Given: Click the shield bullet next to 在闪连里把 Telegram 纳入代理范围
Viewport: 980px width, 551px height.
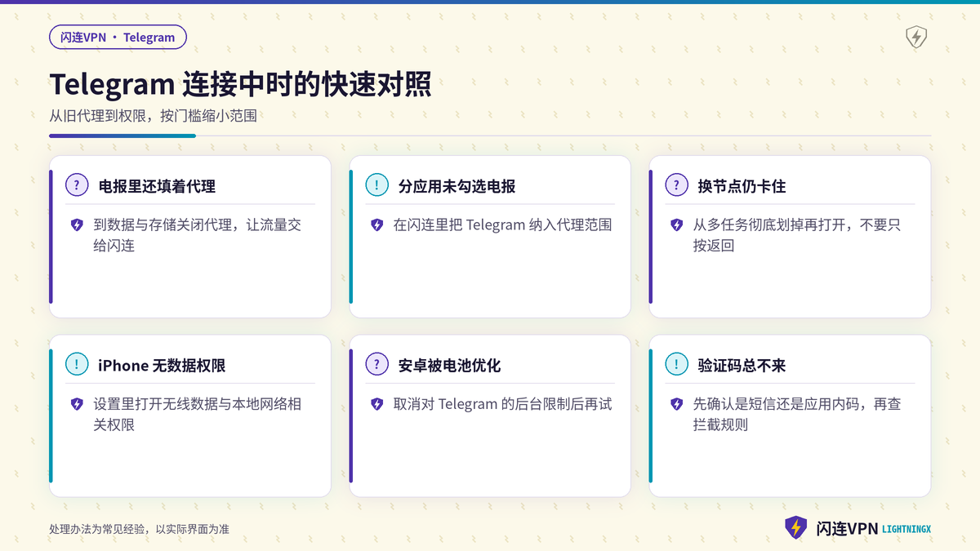Looking at the screenshot, I should [x=376, y=225].
